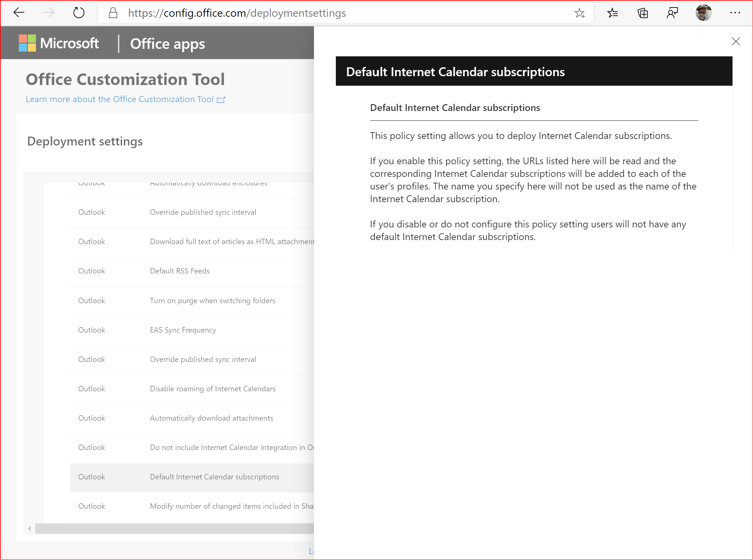Refresh the deployment settings page
The width and height of the screenshot is (753, 560).
point(78,13)
